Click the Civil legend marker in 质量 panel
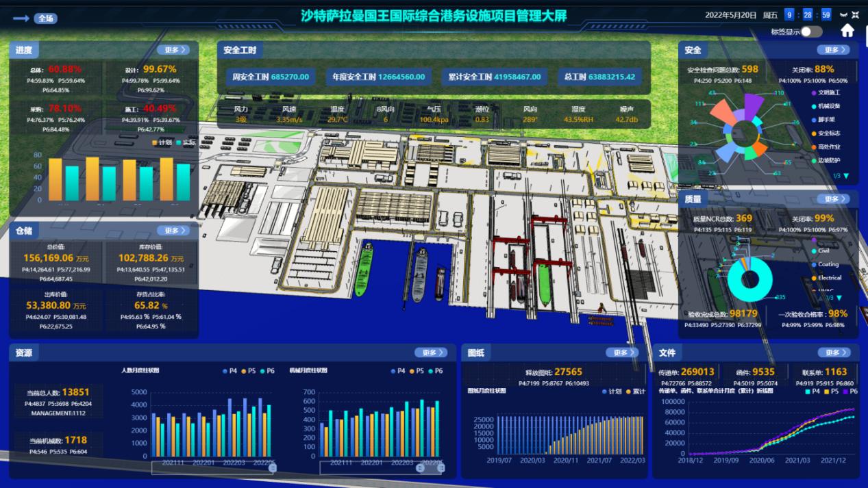The image size is (868, 488). click(x=813, y=251)
